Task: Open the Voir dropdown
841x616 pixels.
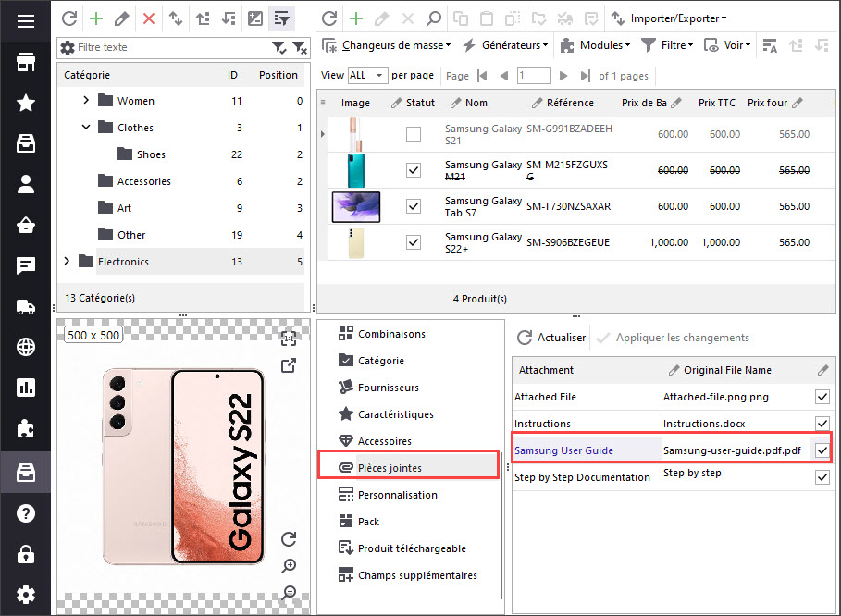Action: coord(727,45)
